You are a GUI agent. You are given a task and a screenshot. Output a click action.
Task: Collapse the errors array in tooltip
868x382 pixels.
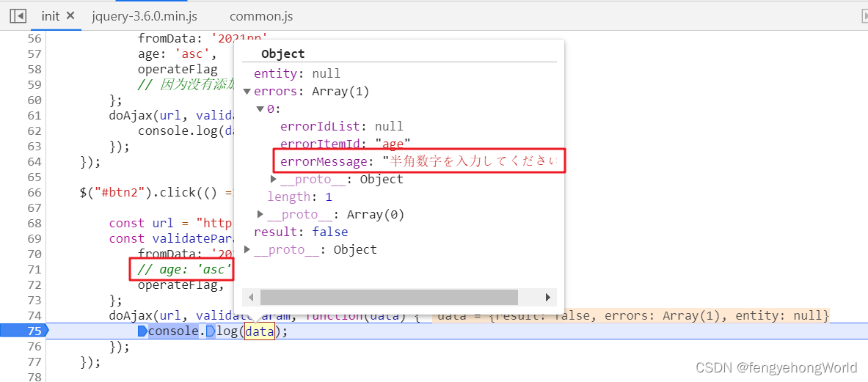pyautogui.click(x=247, y=91)
